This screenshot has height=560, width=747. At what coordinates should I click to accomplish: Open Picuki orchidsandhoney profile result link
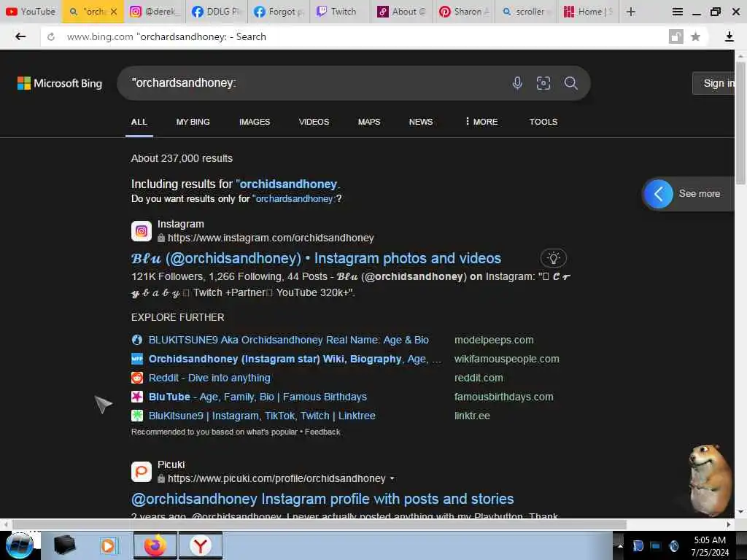click(x=322, y=499)
